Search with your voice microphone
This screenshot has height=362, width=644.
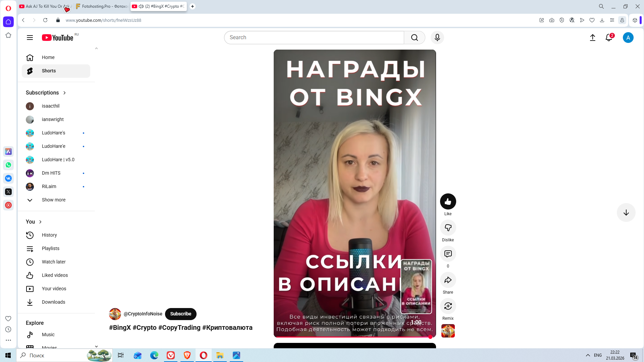437,38
